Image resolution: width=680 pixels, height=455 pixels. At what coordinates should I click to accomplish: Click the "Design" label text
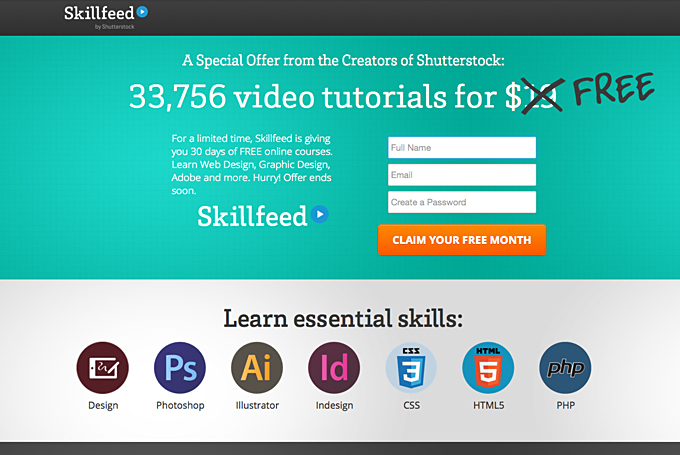click(103, 405)
